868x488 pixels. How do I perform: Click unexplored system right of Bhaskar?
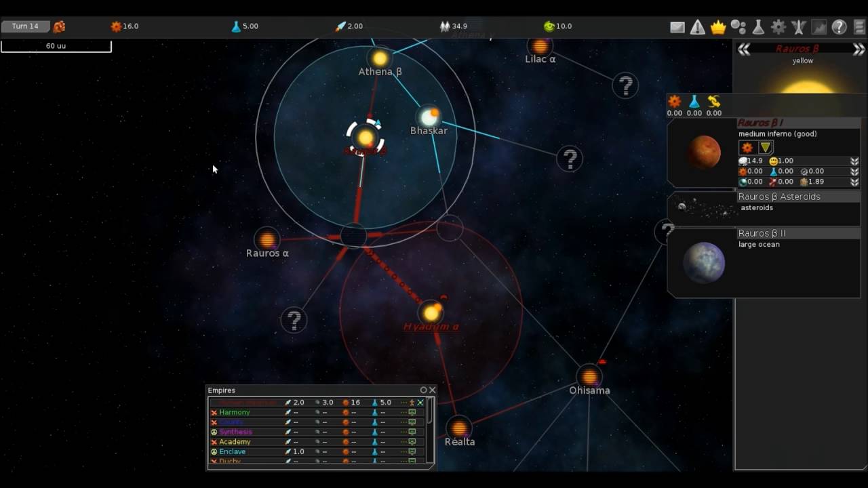pos(570,159)
